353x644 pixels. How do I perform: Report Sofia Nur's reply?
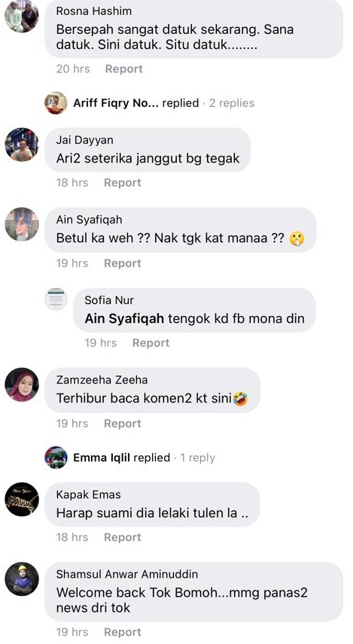click(x=151, y=343)
